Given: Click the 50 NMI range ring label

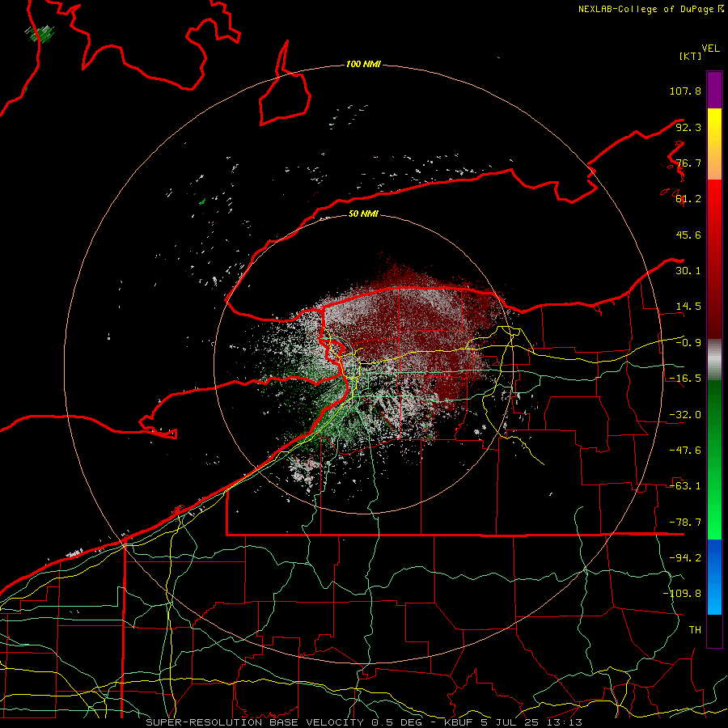Looking at the screenshot, I should click(x=363, y=214).
